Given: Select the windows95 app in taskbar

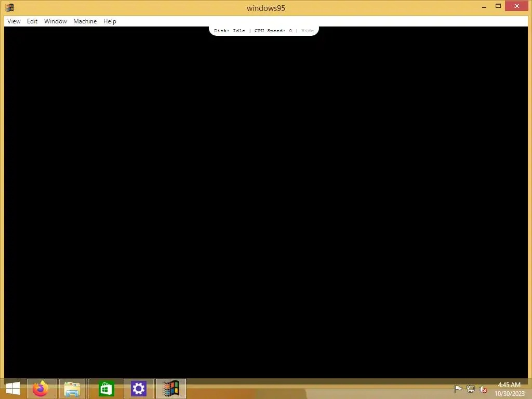Looking at the screenshot, I should [170, 389].
